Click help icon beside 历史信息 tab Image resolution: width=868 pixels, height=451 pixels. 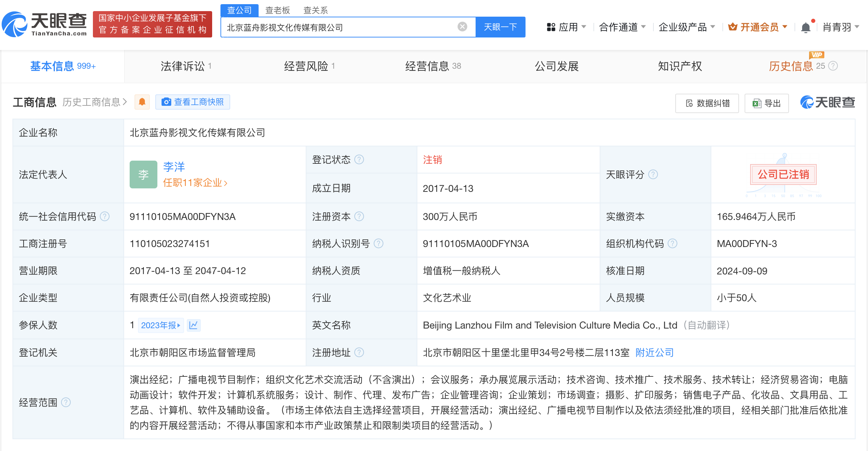click(833, 66)
